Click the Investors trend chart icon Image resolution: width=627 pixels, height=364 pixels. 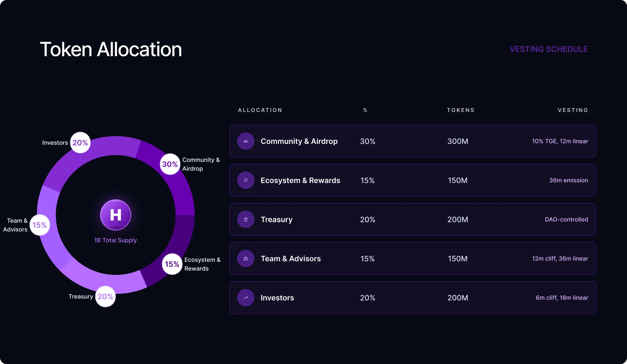pyautogui.click(x=246, y=298)
